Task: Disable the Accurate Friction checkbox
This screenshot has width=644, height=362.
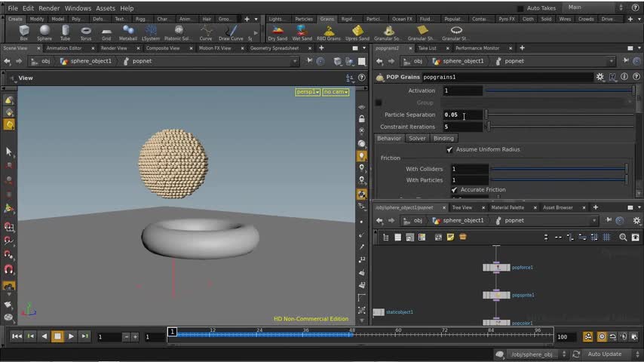Action: [454, 189]
